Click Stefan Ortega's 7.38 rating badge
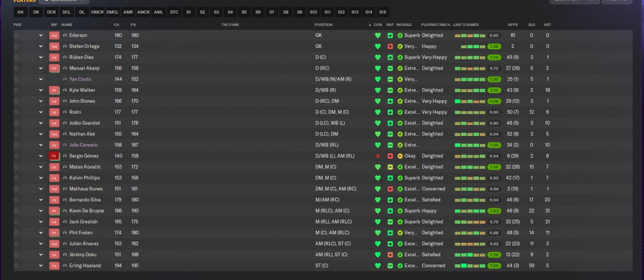The width and height of the screenshot is (644, 280). 494,46
